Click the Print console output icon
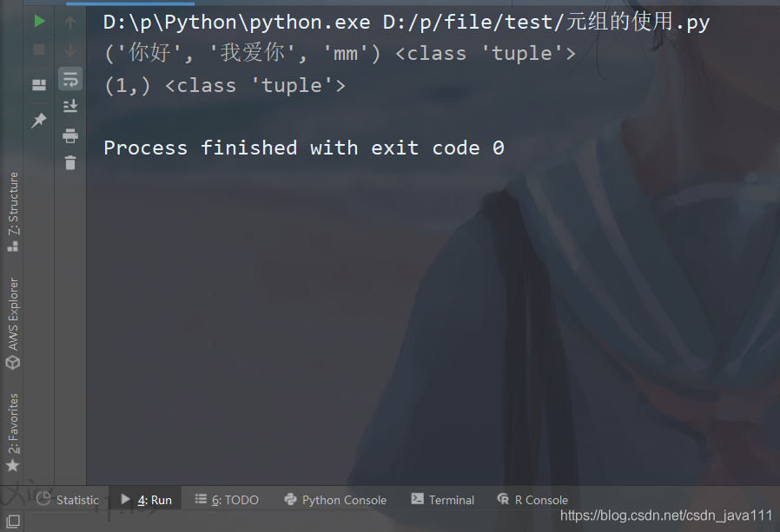This screenshot has width=780, height=532. point(70,135)
